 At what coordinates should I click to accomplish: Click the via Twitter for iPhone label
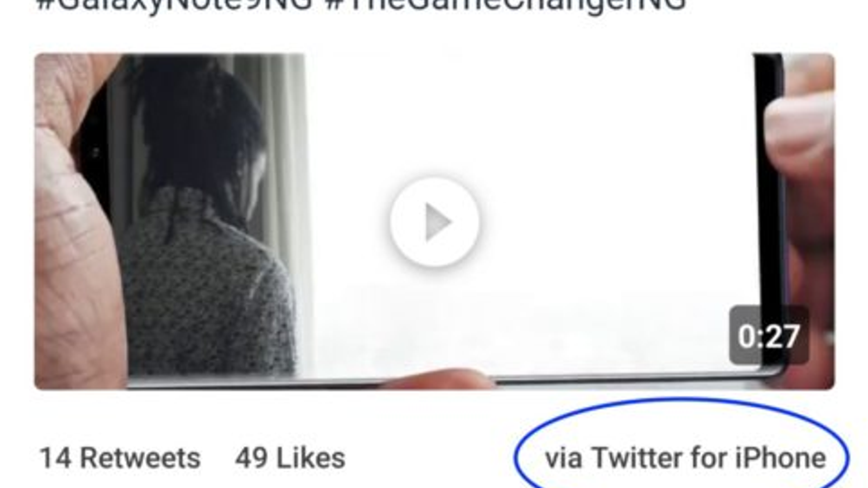pyautogui.click(x=685, y=458)
